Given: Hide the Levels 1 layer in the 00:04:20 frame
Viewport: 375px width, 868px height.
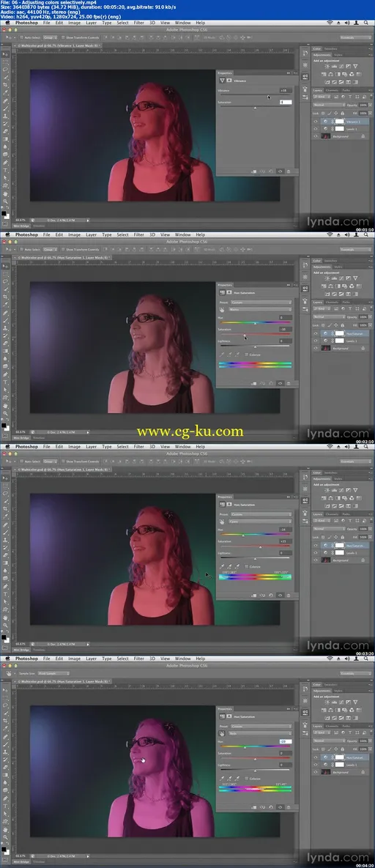Looking at the screenshot, I should pyautogui.click(x=316, y=765).
